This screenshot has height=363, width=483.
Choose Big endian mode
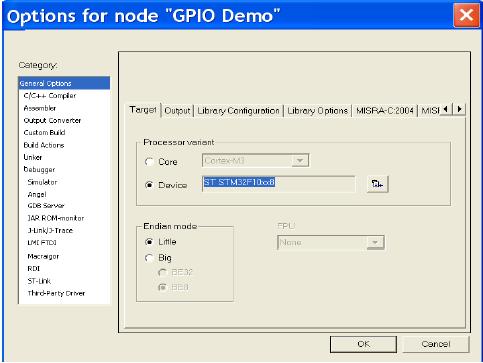(149, 258)
